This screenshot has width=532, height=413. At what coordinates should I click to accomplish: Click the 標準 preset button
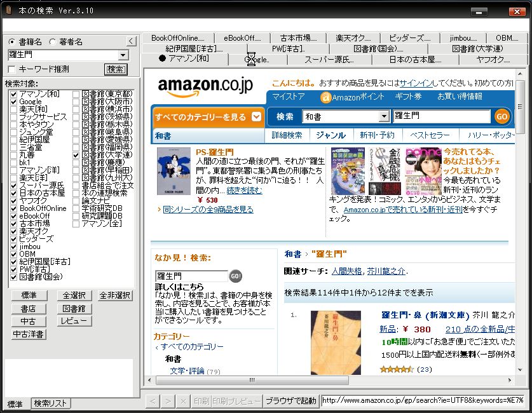pos(29,295)
